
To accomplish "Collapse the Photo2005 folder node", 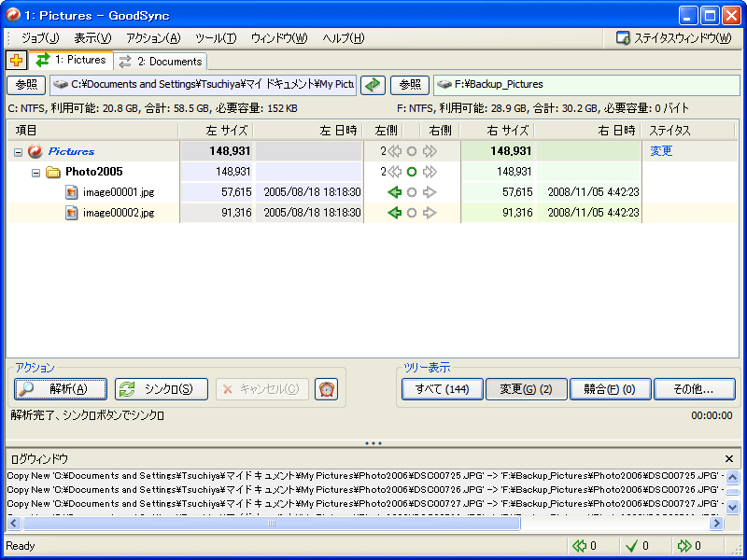I will [x=35, y=173].
